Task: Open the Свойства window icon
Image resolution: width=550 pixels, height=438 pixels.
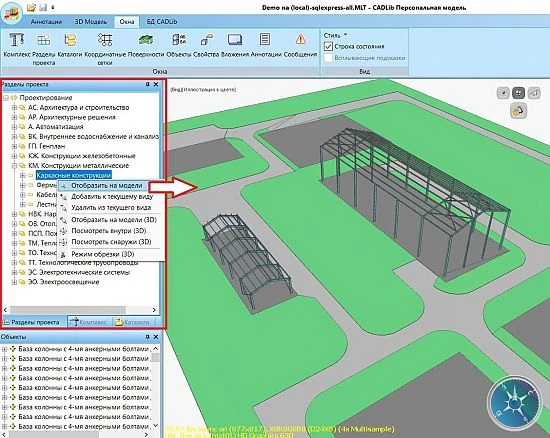Action: (207, 40)
